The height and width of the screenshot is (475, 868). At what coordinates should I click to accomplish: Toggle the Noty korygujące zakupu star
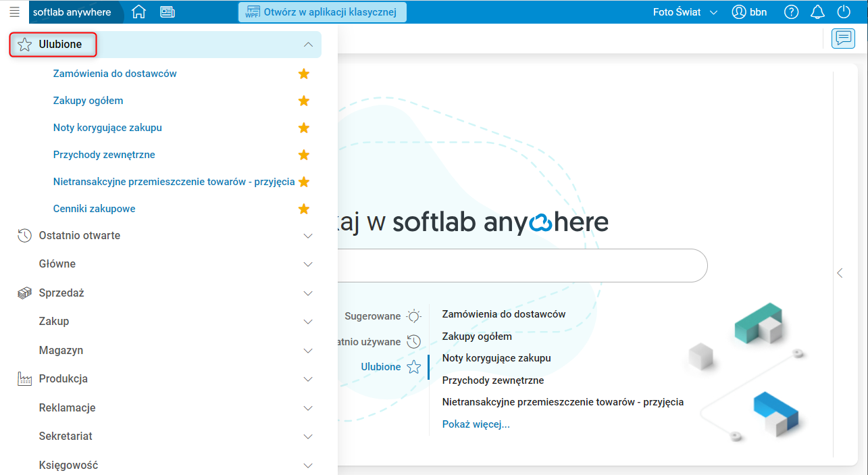(x=304, y=127)
